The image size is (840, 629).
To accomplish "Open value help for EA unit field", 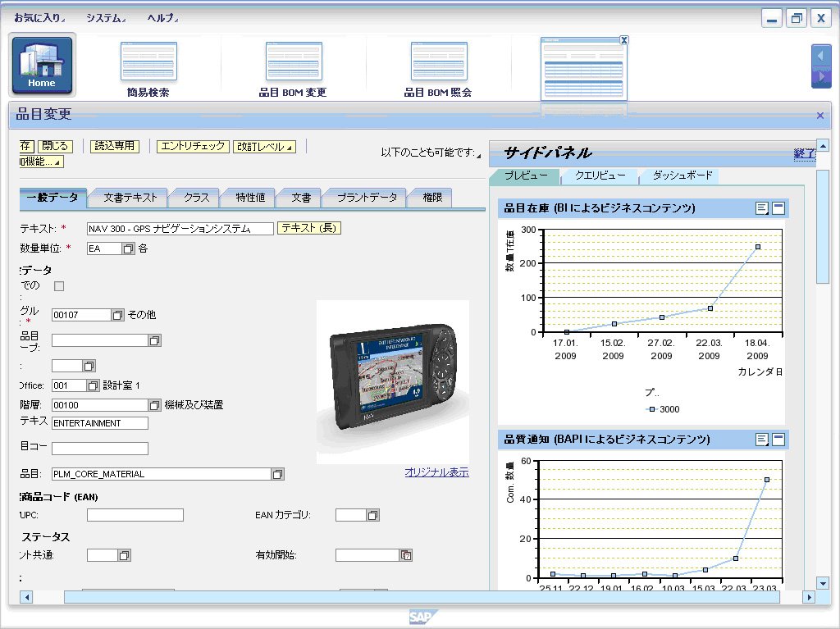I will tap(128, 248).
